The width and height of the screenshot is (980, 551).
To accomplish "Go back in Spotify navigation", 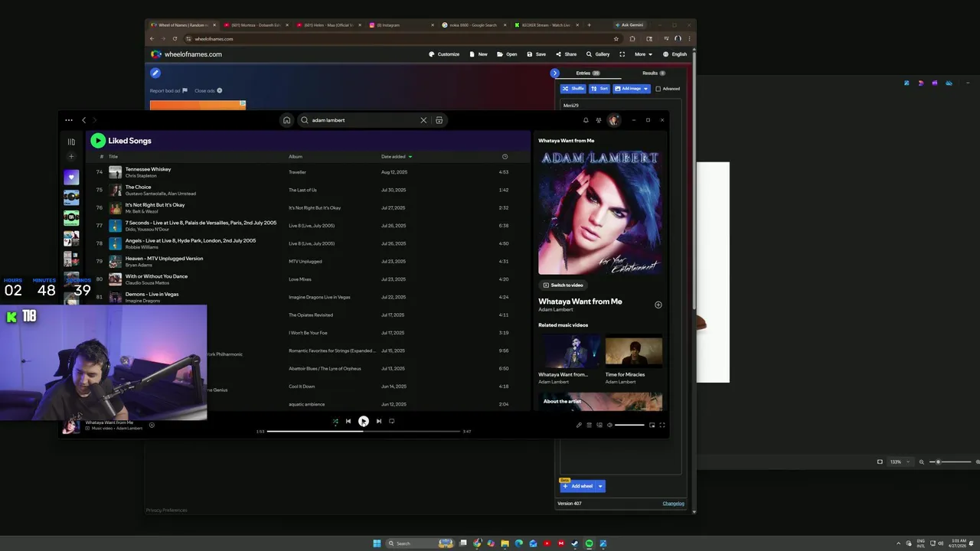I will (x=84, y=120).
